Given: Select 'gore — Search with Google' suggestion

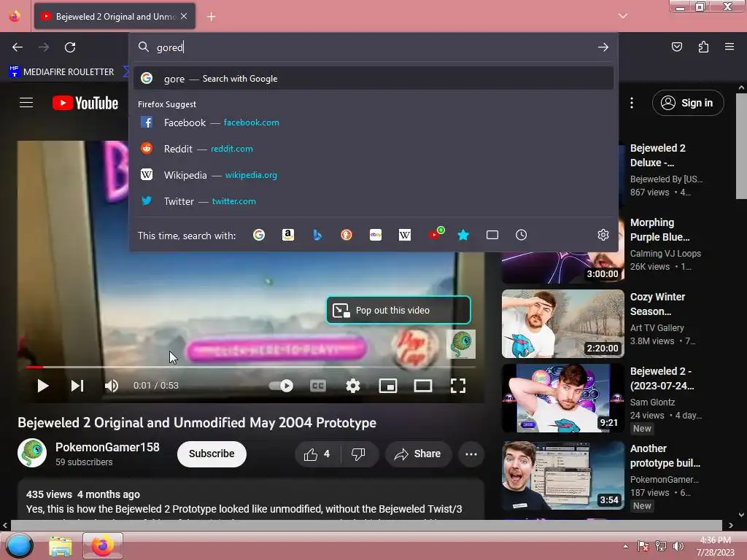Looking at the screenshot, I should click(x=373, y=79).
